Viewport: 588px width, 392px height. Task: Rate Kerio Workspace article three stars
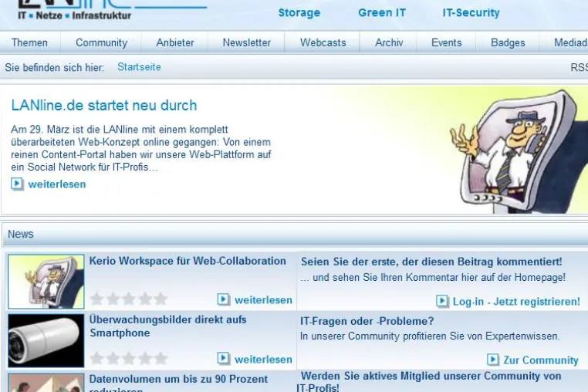129,299
